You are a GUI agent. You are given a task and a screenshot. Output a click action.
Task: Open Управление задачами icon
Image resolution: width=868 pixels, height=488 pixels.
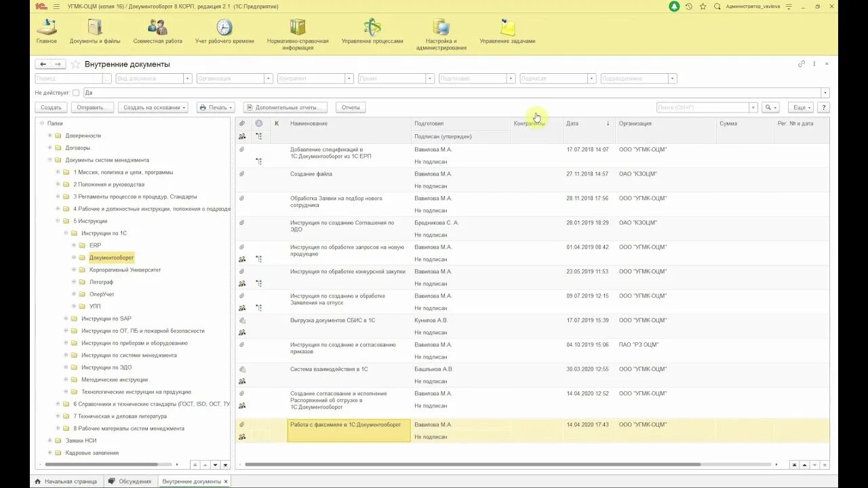click(507, 28)
